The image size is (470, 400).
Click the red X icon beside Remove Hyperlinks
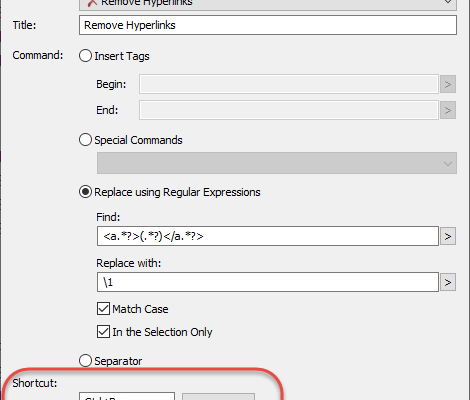(x=92, y=3)
